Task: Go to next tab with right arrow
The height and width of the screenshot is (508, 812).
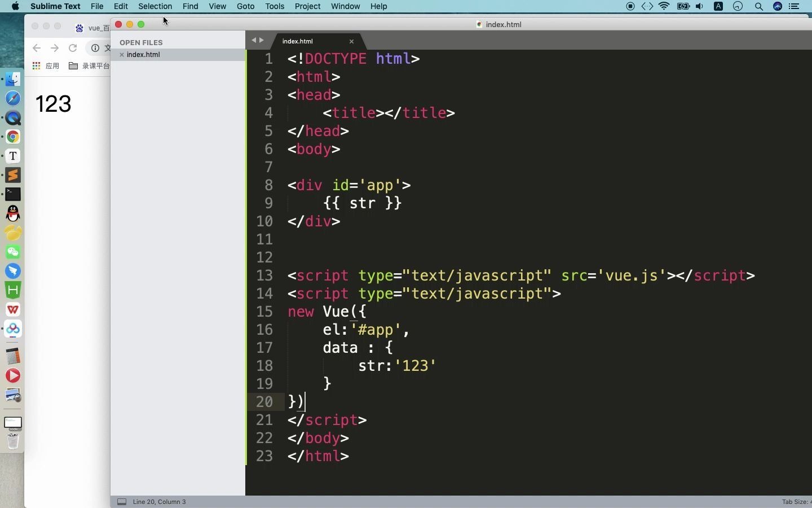Action: click(x=262, y=40)
